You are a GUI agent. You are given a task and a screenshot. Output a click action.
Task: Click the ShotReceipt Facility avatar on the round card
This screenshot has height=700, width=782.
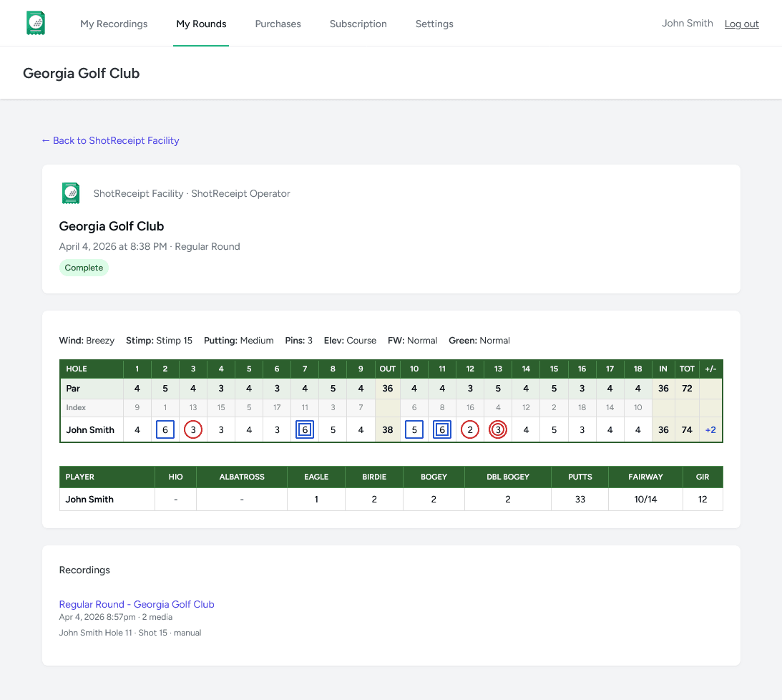71,193
